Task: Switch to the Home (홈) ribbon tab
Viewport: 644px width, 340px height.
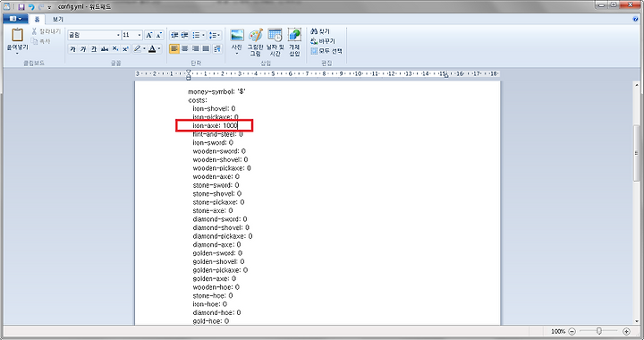Action: coord(37,20)
